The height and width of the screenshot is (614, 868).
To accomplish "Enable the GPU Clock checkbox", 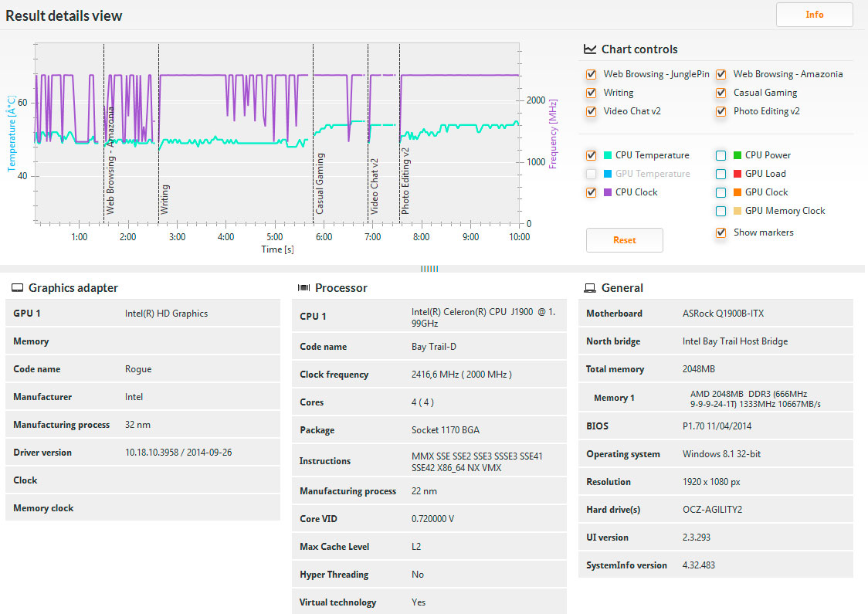I will pos(721,192).
